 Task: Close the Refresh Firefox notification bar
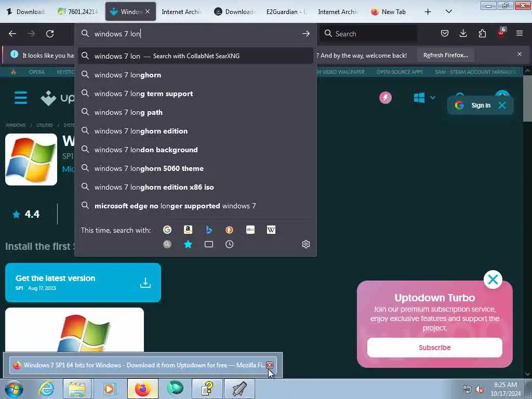[520, 54]
